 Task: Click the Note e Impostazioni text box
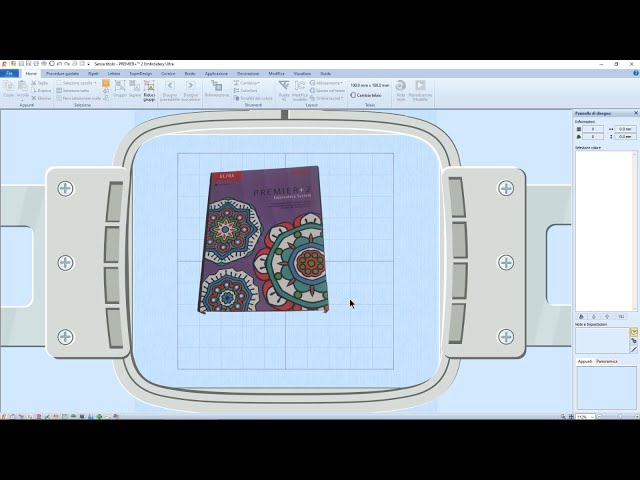tap(602, 340)
